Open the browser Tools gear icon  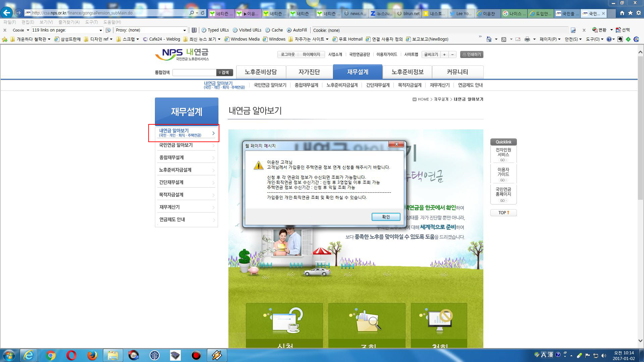638,13
